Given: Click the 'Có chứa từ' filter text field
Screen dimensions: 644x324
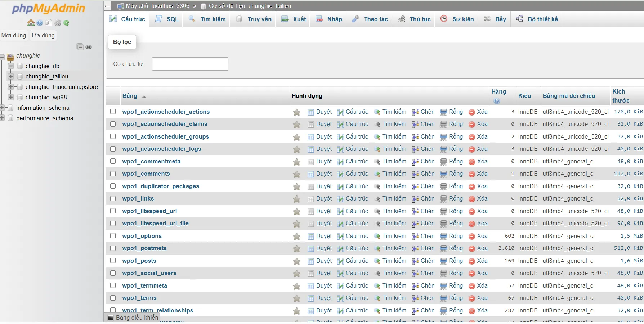Looking at the screenshot, I should [x=190, y=64].
